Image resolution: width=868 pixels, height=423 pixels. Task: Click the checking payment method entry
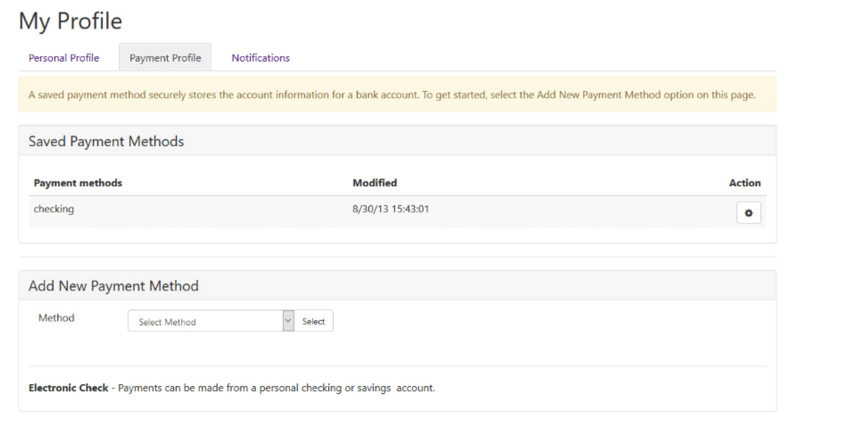[x=54, y=209]
